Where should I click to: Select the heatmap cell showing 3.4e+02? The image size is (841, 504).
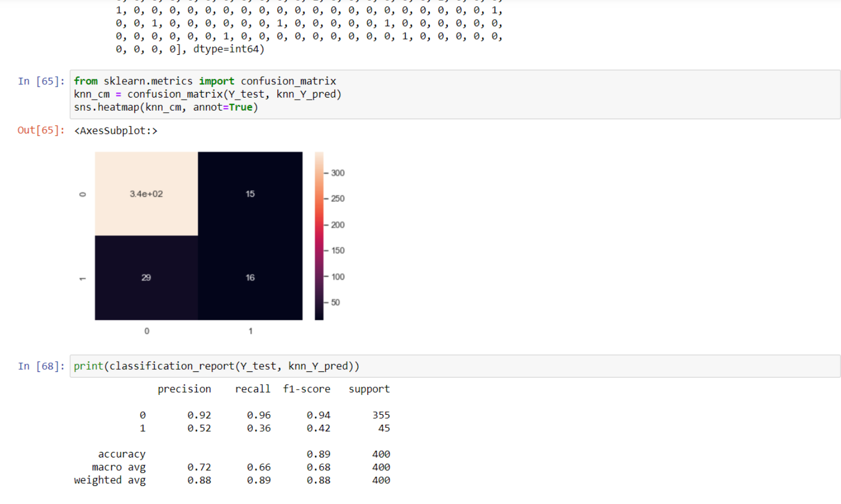(x=146, y=193)
